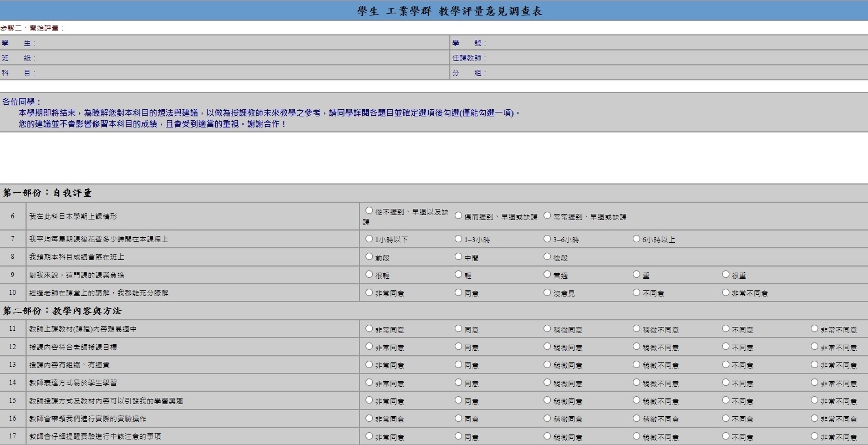This screenshot has width=868, height=445.
Task: Choose '6小時以上' for question 7
Action: tap(637, 239)
